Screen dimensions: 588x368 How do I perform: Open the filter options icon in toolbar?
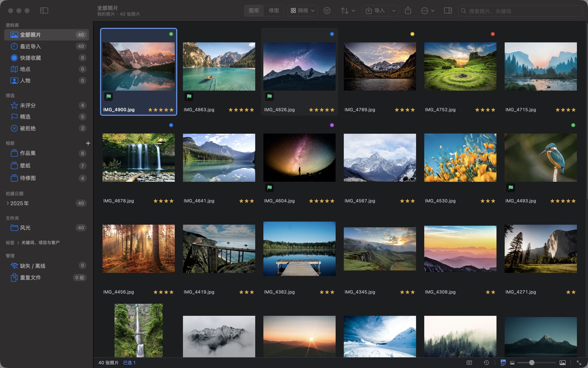tap(327, 11)
